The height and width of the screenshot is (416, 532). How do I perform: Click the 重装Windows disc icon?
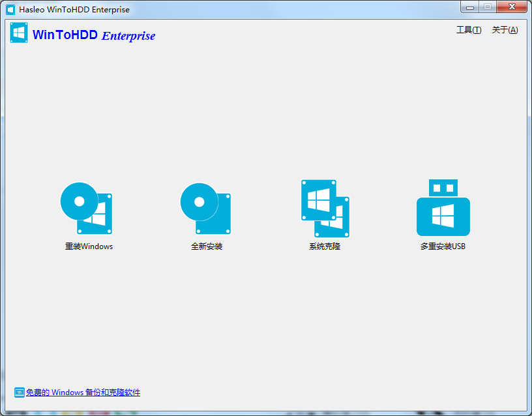pos(87,208)
